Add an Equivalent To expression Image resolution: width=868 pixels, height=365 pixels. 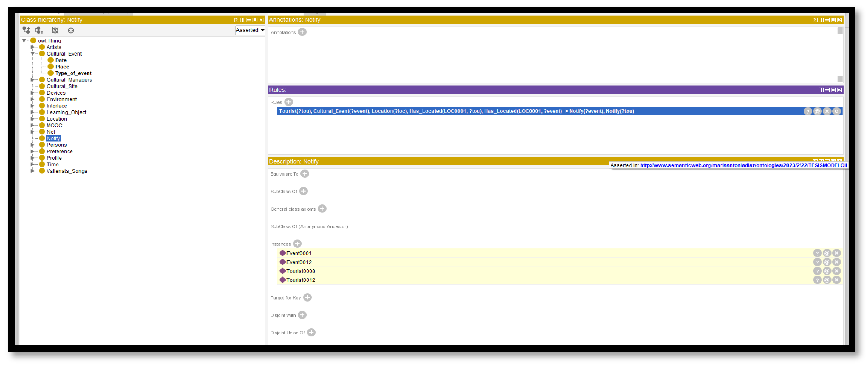pyautogui.click(x=305, y=174)
